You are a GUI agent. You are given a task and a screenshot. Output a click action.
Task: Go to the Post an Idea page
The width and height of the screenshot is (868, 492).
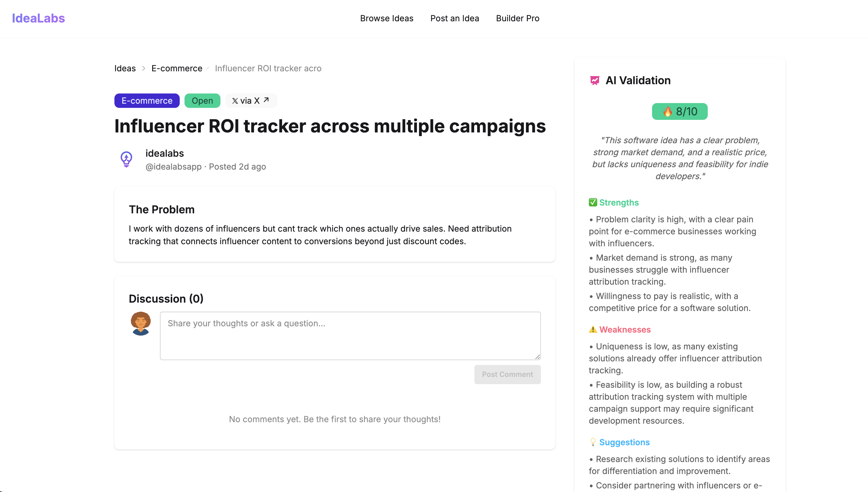point(454,18)
